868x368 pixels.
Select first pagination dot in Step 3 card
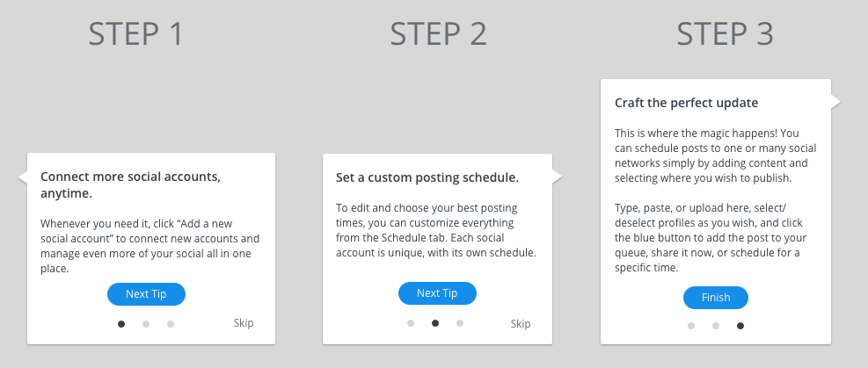[691, 326]
